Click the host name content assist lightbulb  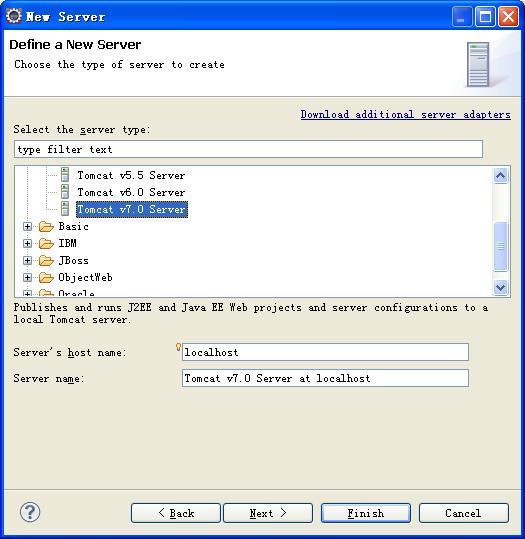click(x=178, y=347)
